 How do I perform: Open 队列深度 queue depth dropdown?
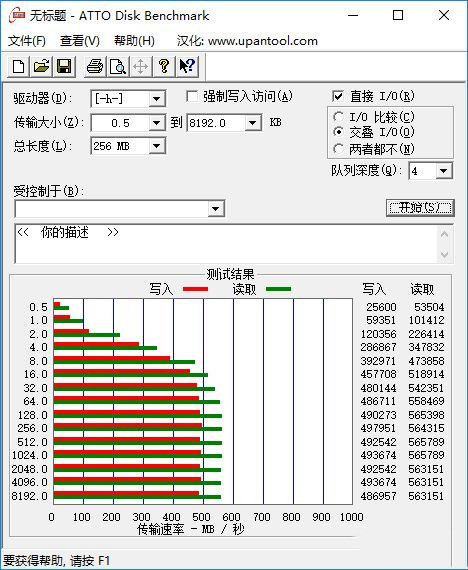click(443, 171)
